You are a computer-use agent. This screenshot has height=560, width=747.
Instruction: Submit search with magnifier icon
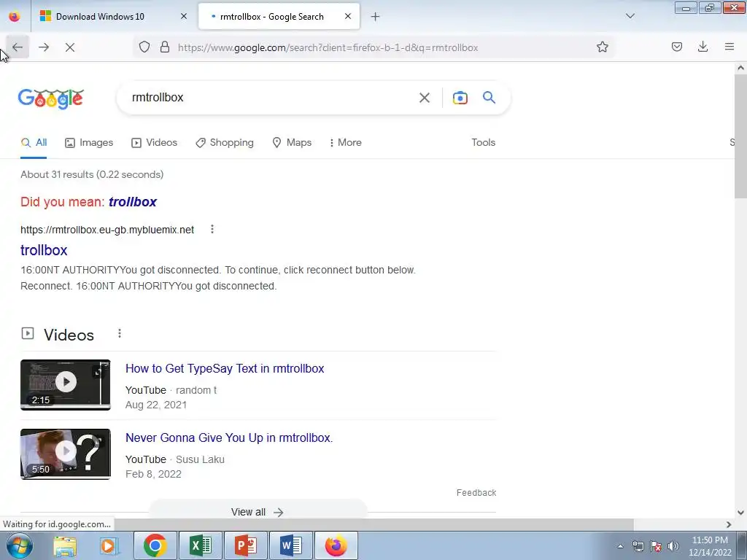(489, 98)
